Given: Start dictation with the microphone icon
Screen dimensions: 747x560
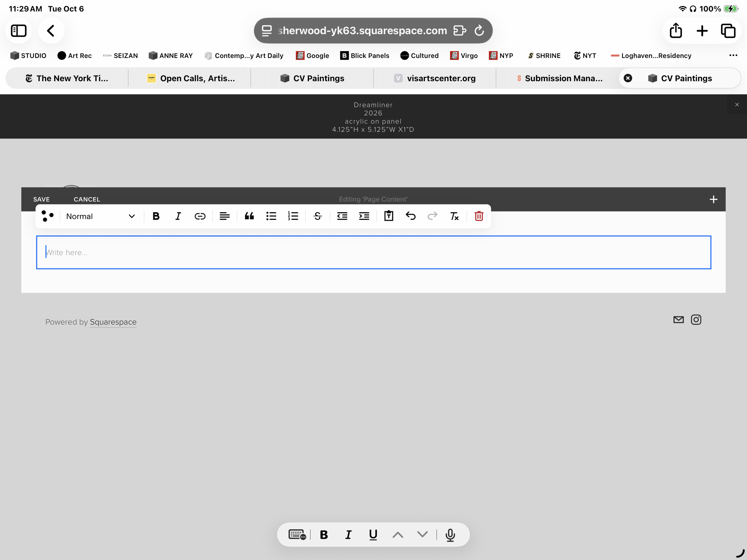Looking at the screenshot, I should click(x=450, y=535).
